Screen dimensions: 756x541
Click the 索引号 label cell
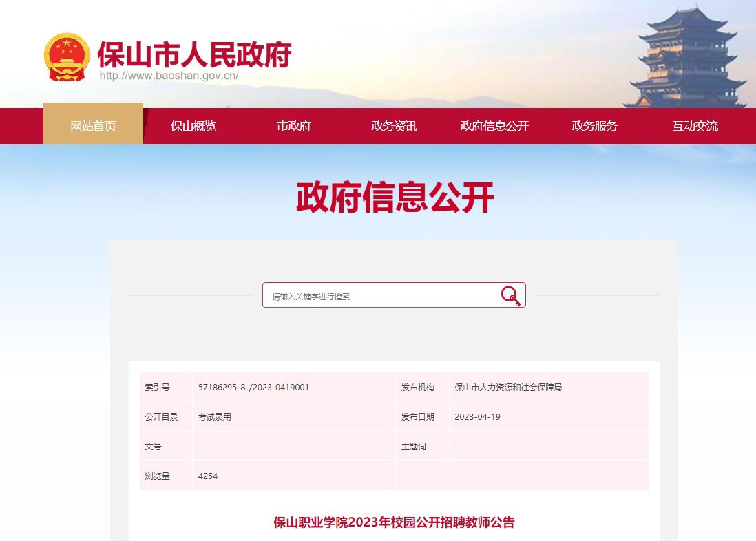tap(166, 388)
